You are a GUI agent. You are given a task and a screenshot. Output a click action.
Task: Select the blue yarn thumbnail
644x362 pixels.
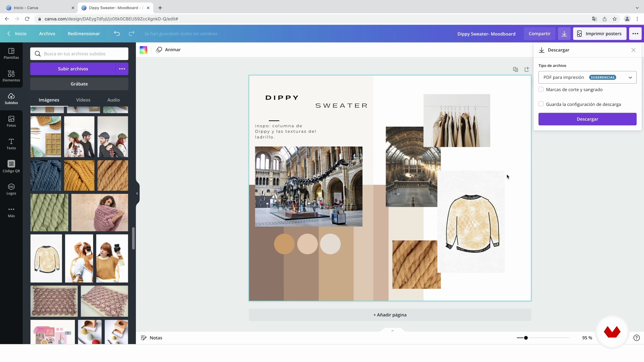click(x=46, y=176)
